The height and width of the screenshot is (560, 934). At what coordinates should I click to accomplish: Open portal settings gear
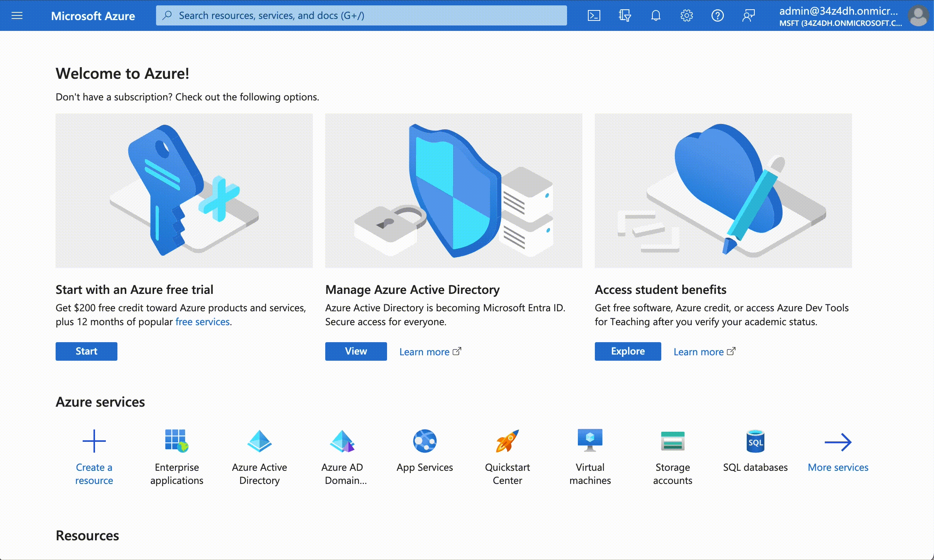686,15
